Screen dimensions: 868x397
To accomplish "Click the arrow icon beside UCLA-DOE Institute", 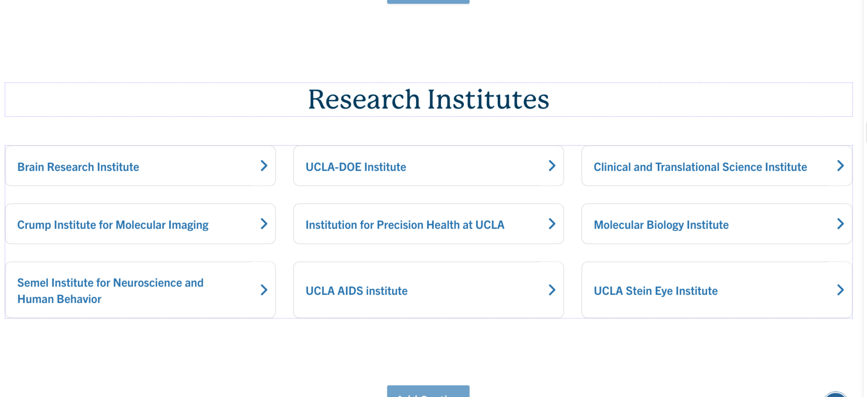I will 552,166.
